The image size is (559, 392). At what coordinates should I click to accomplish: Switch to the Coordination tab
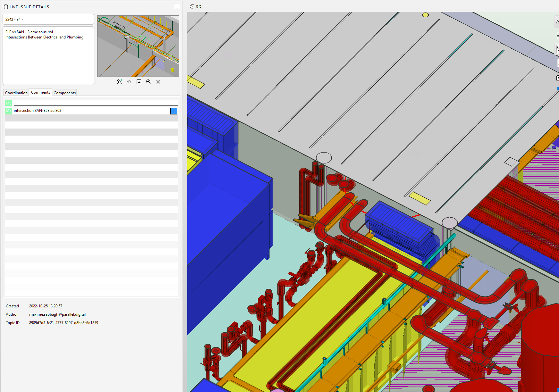[x=16, y=93]
